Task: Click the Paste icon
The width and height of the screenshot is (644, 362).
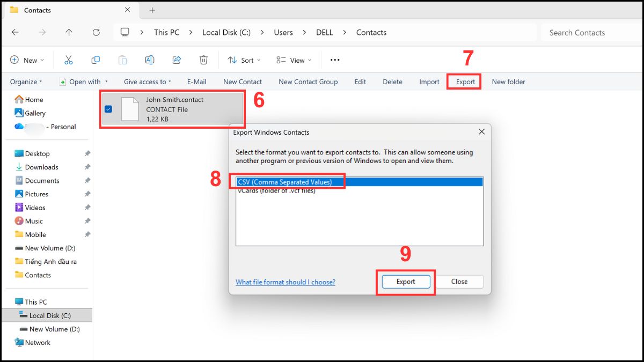Action: click(x=122, y=60)
